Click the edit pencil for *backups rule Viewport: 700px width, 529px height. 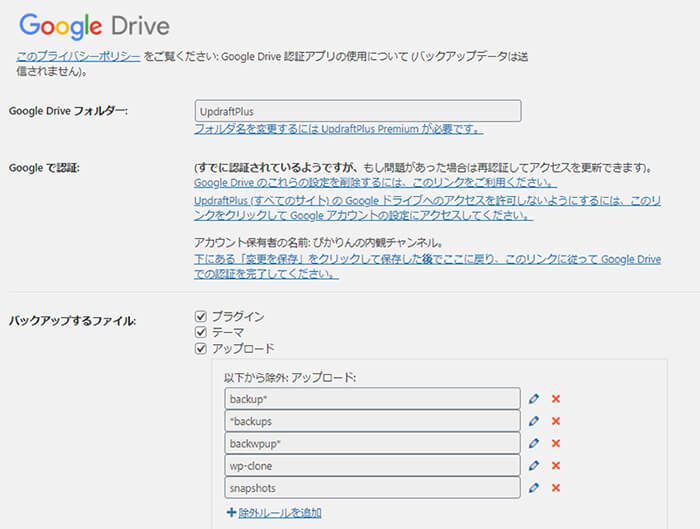(533, 421)
